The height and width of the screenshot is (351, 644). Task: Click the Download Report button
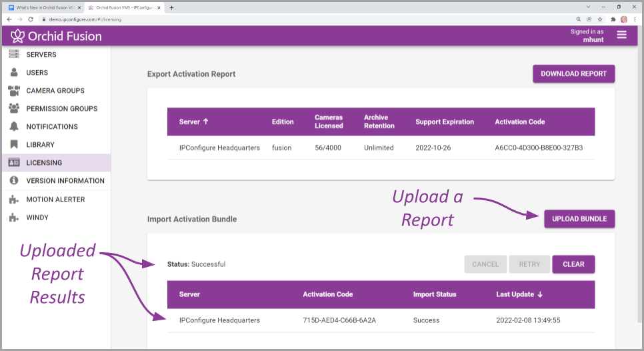point(574,73)
